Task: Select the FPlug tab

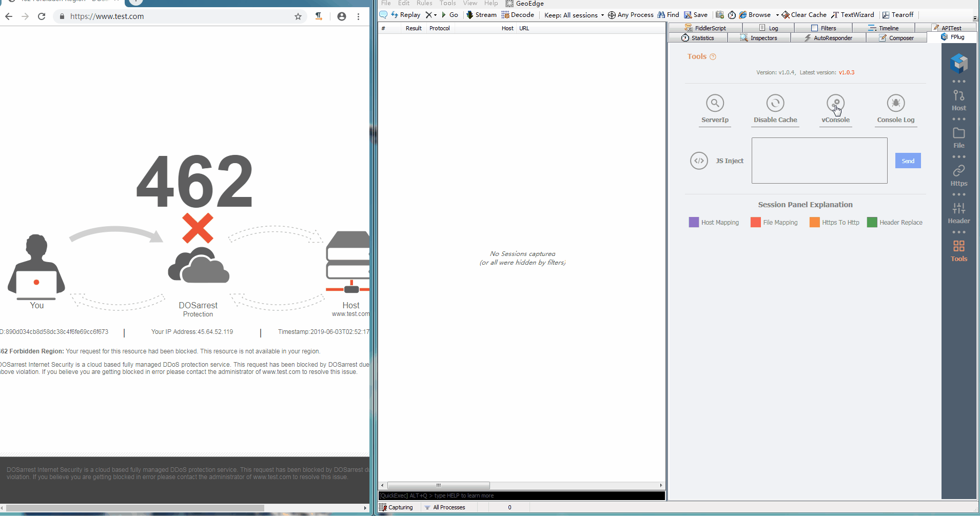Action: tap(953, 37)
